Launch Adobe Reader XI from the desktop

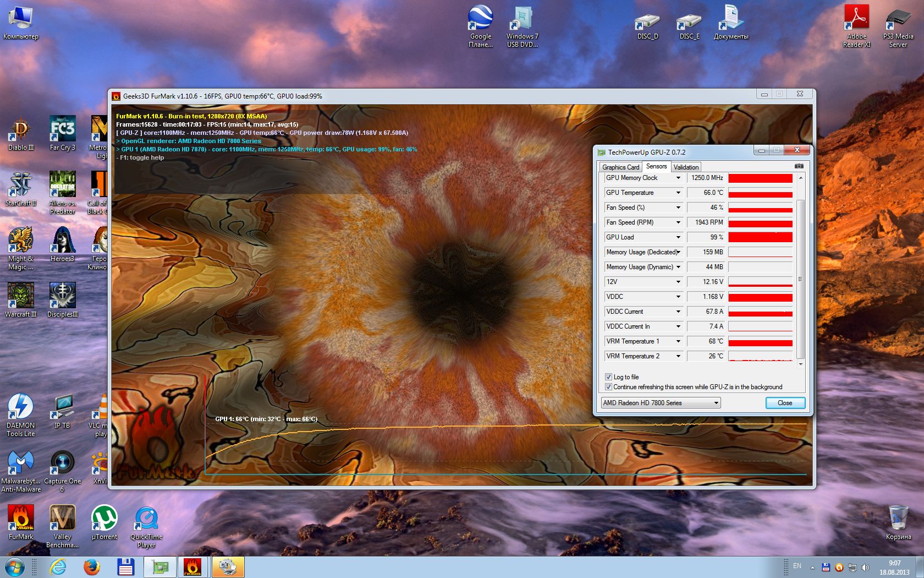856,26
